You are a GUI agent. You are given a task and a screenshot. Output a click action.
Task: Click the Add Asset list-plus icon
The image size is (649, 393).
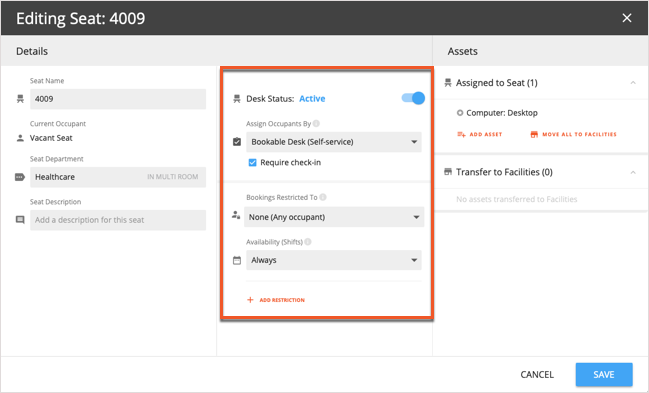click(461, 135)
